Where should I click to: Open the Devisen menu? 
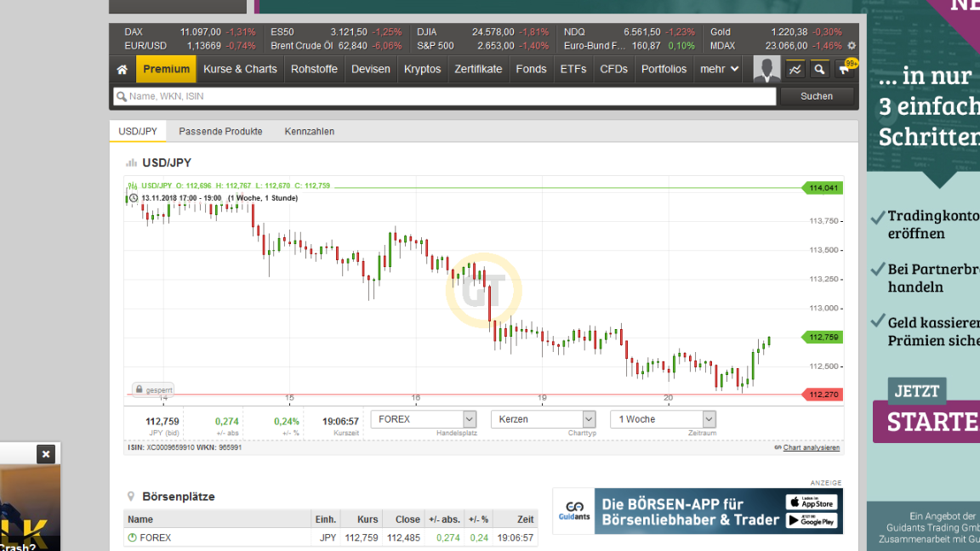[x=371, y=70]
